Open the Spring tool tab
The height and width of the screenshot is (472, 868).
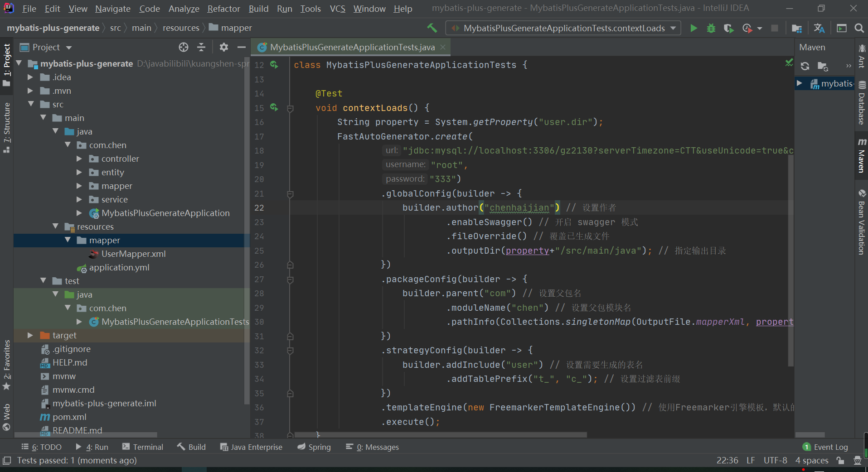point(314,447)
